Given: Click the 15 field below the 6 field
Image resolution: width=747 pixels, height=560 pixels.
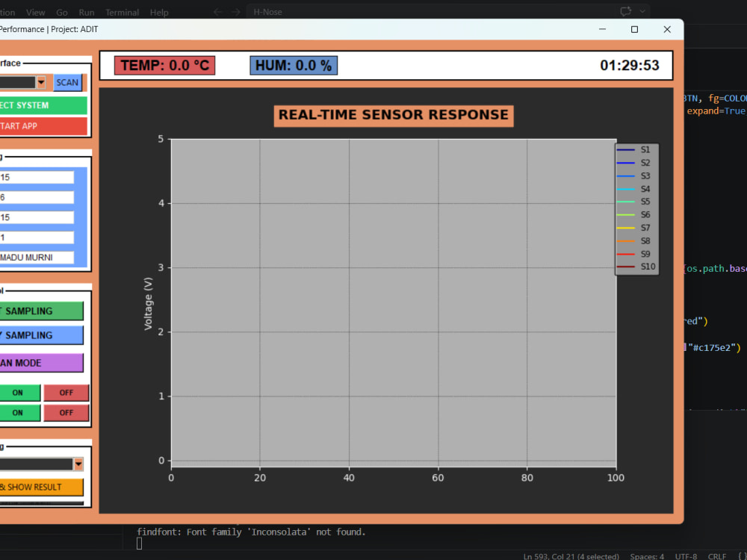Looking at the screenshot, I should tap(37, 217).
